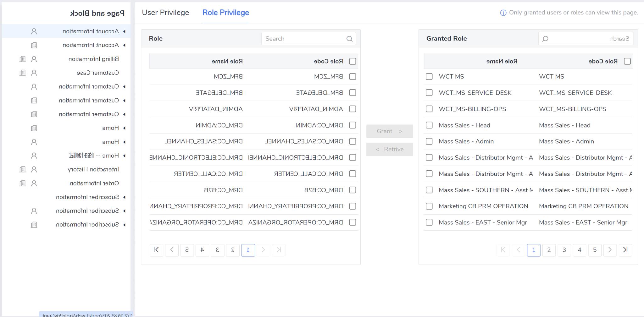
Task: Click the user icon beside Customer Case
Action: [34, 73]
